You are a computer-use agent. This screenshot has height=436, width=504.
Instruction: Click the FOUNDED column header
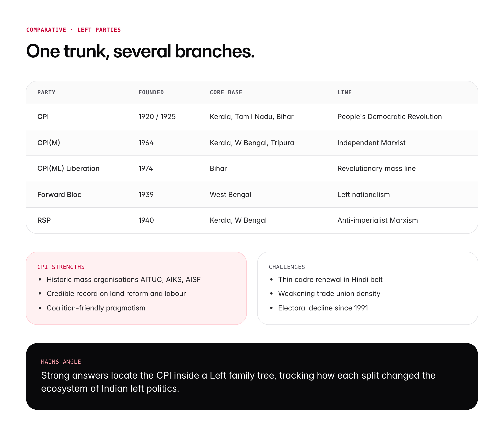[x=151, y=92]
